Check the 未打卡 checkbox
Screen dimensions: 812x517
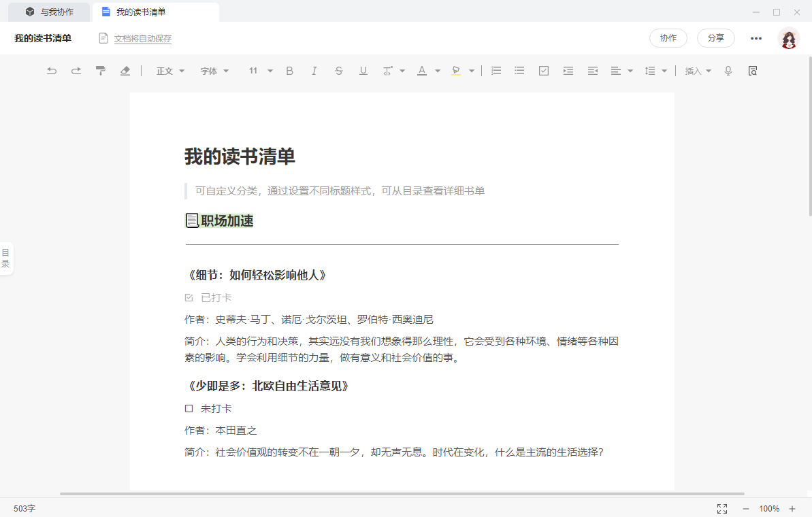189,409
